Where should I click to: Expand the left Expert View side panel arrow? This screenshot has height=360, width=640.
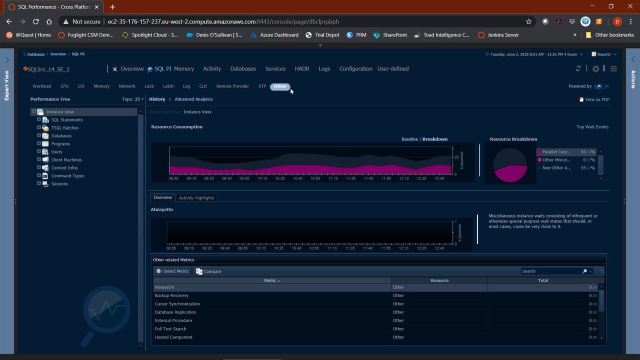pos(7,60)
